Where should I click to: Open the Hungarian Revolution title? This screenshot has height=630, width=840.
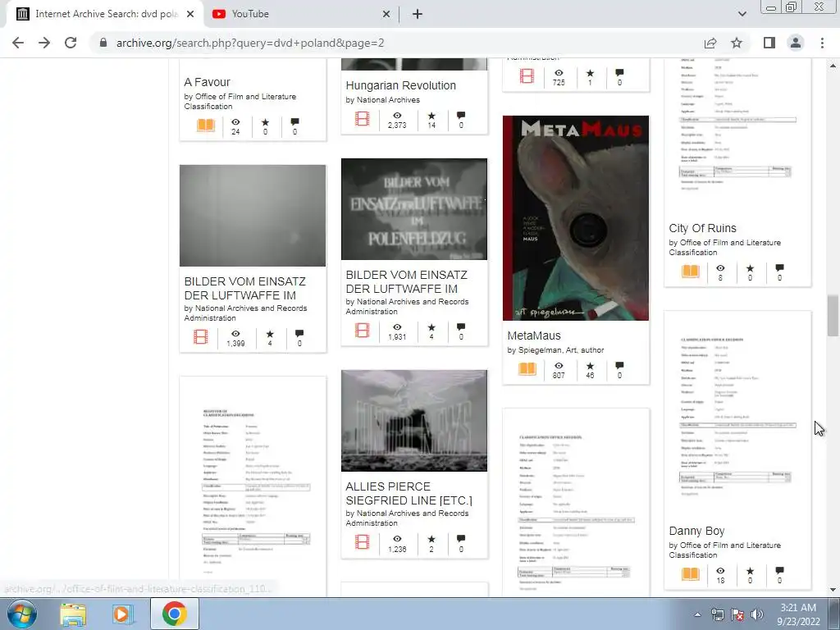400,85
